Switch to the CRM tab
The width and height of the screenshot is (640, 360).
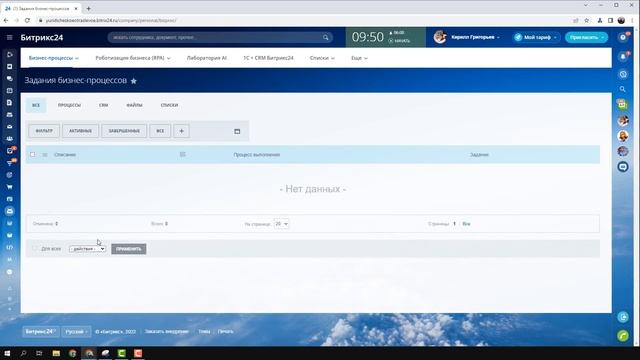tap(103, 105)
